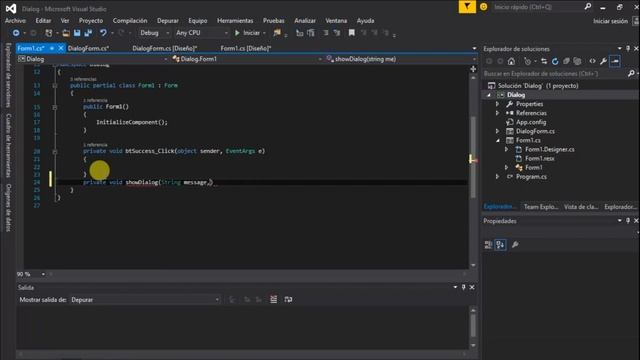The width and height of the screenshot is (640, 360).
Task: Click the Save All toolbar icon
Action: click(88, 33)
